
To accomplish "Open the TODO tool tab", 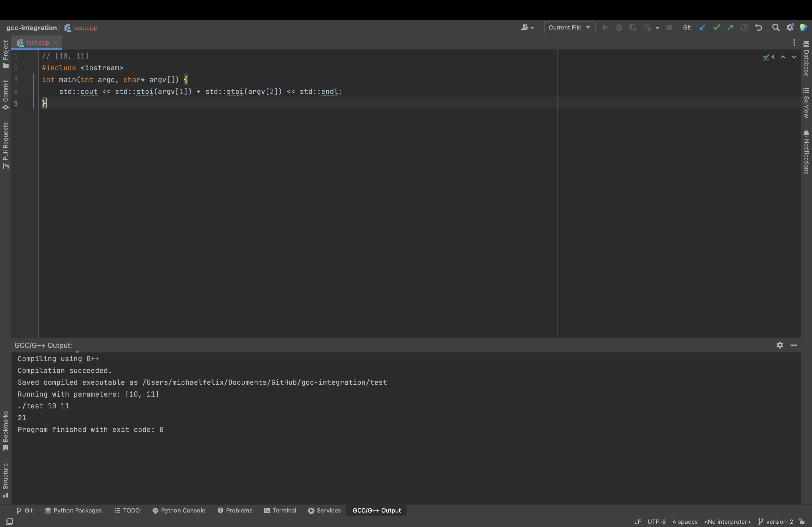I will [x=127, y=511].
